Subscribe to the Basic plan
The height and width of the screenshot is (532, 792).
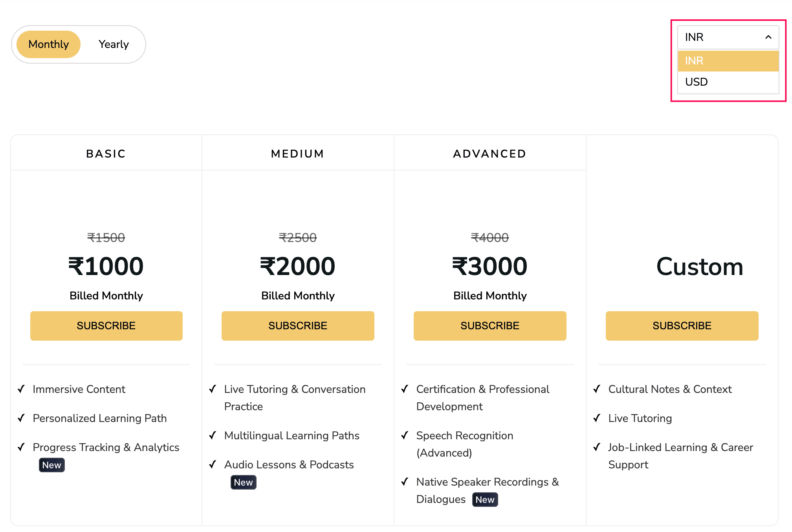point(106,326)
